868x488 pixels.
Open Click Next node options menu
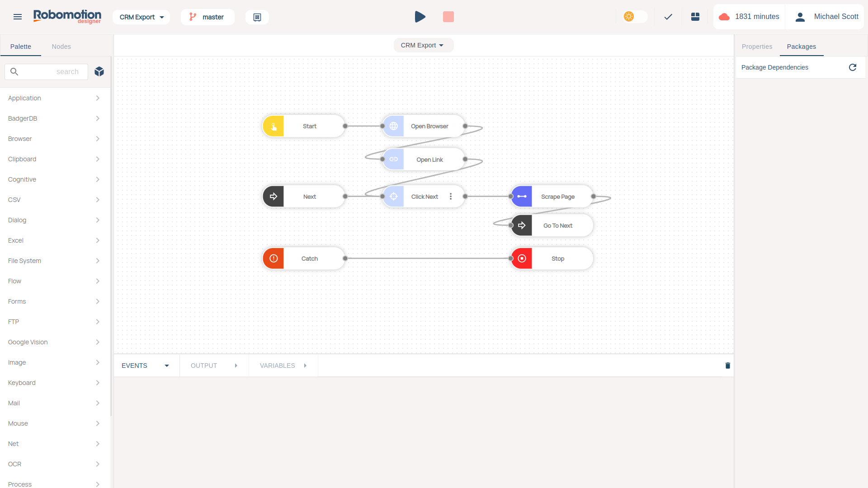[x=451, y=197]
